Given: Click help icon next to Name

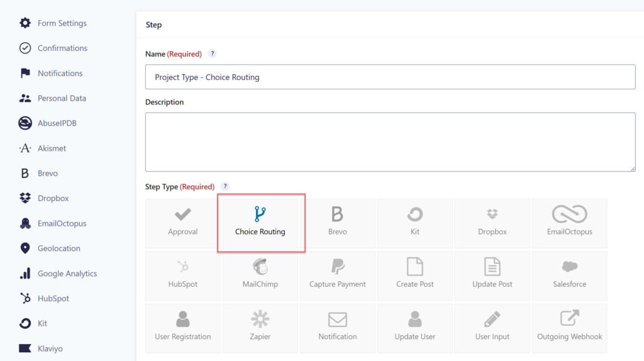Looking at the screenshot, I should pyautogui.click(x=213, y=53).
